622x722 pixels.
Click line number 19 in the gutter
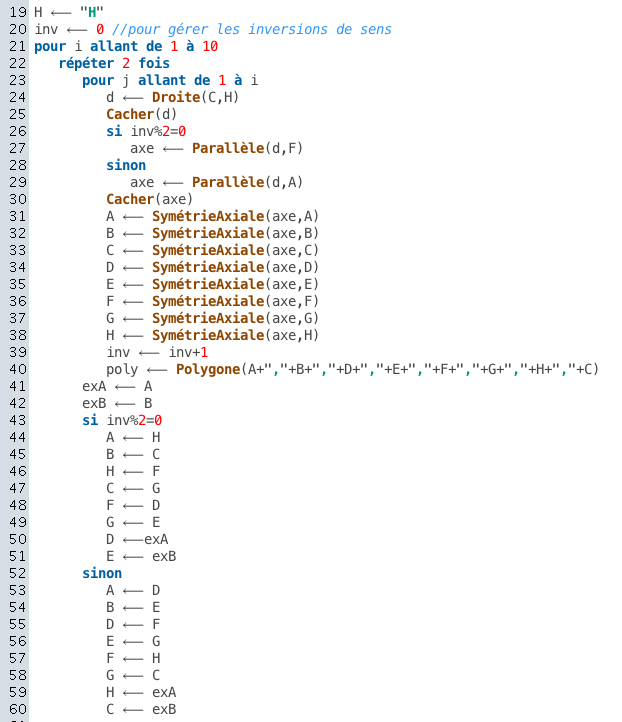tap(18, 12)
